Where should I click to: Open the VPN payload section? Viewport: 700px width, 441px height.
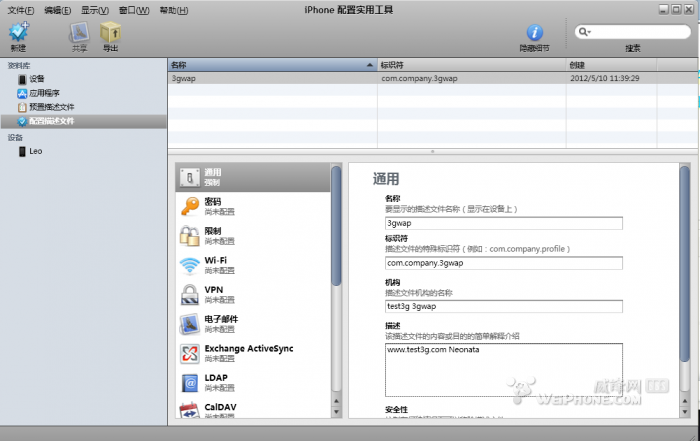pyautogui.click(x=253, y=295)
